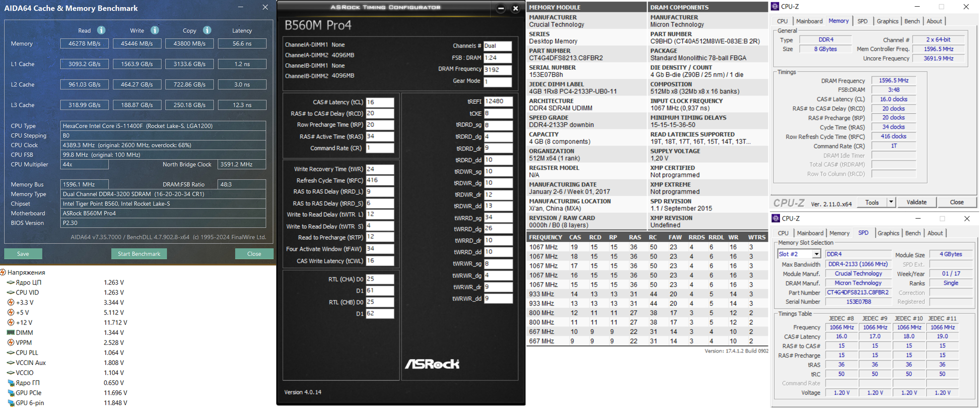This screenshot has width=980, height=408.
Task: Click the Memory Latency value 56.6 ns
Action: coord(242,44)
